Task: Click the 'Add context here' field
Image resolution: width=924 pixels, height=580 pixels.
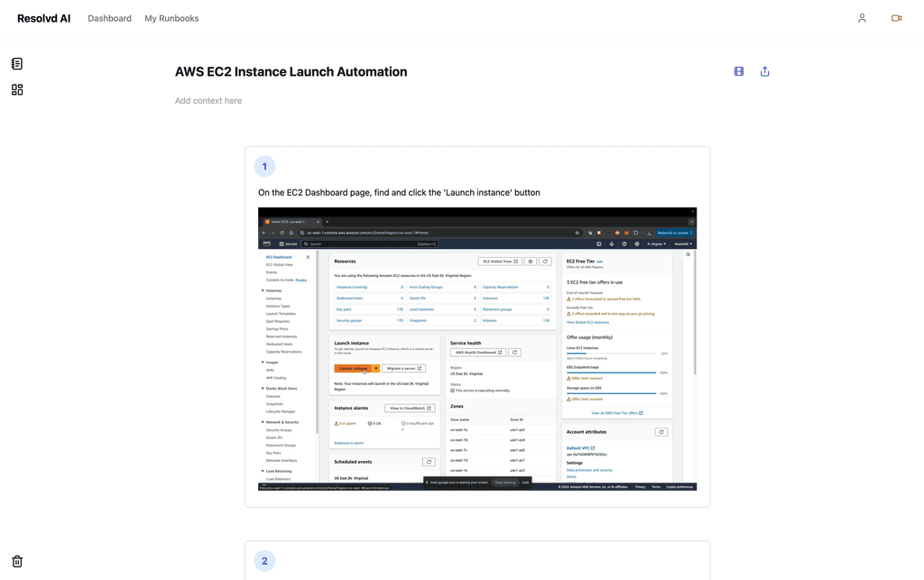Action: tap(208, 101)
